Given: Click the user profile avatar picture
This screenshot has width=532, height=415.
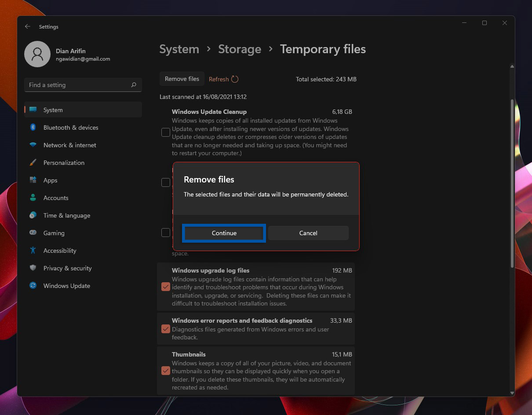Looking at the screenshot, I should pyautogui.click(x=37, y=54).
